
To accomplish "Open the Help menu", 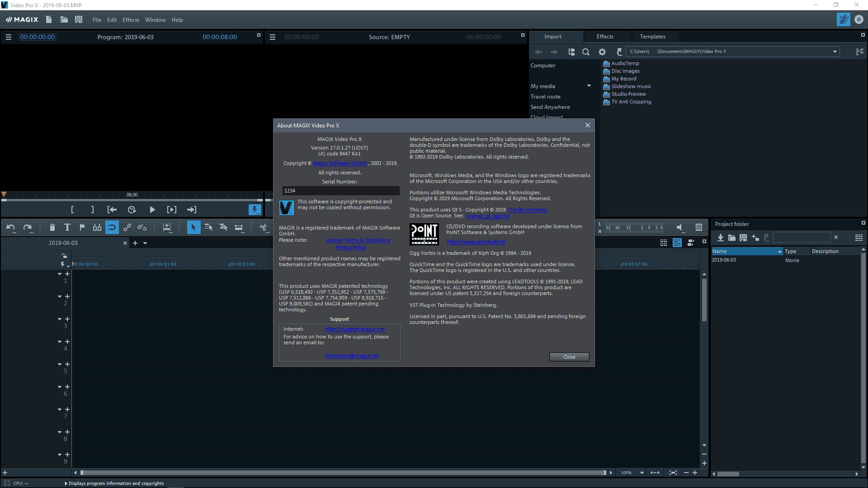I will [177, 20].
